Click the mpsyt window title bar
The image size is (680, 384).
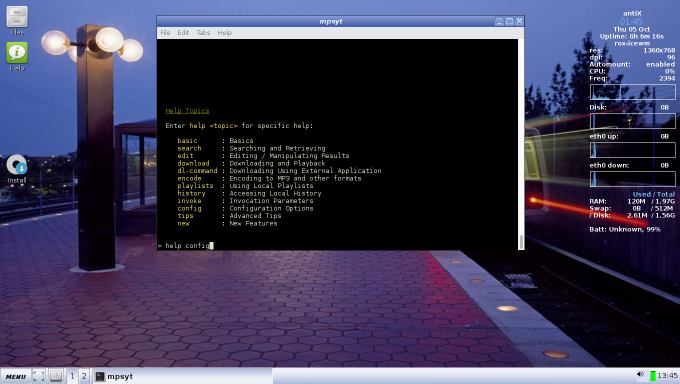coord(331,21)
